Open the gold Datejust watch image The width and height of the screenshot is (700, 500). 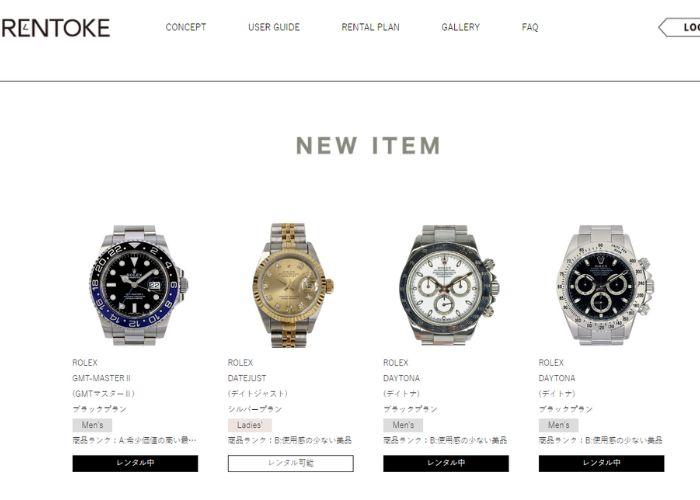coord(291,285)
